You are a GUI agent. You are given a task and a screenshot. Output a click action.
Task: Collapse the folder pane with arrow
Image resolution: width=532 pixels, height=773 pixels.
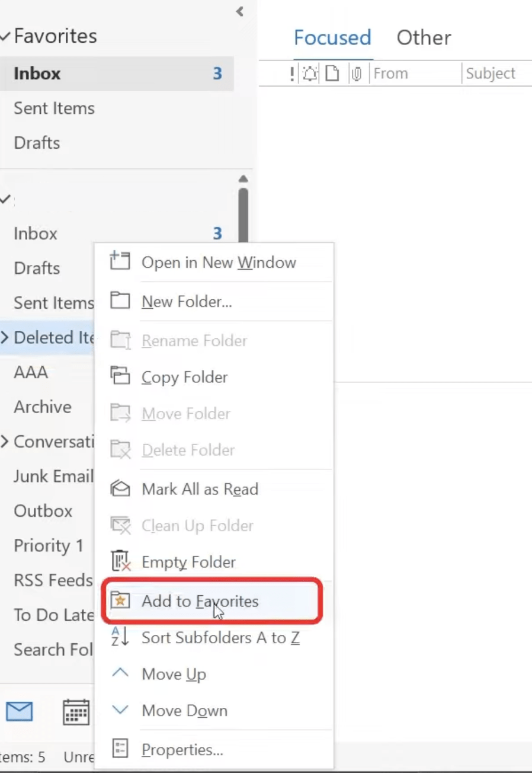(240, 11)
